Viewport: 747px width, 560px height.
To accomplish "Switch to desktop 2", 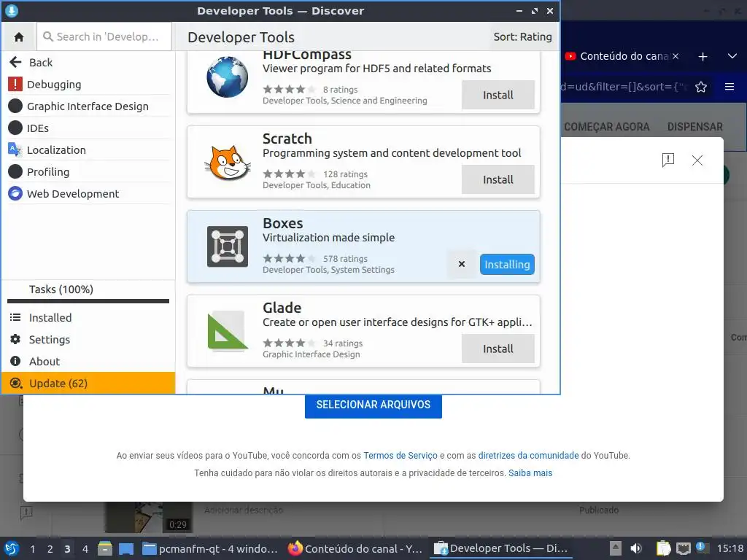I will (50, 548).
